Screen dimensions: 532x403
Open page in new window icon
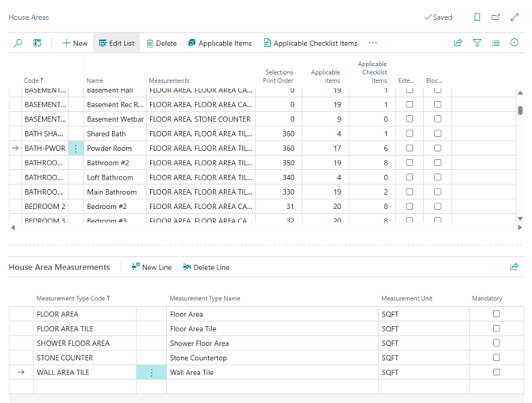pos(495,17)
